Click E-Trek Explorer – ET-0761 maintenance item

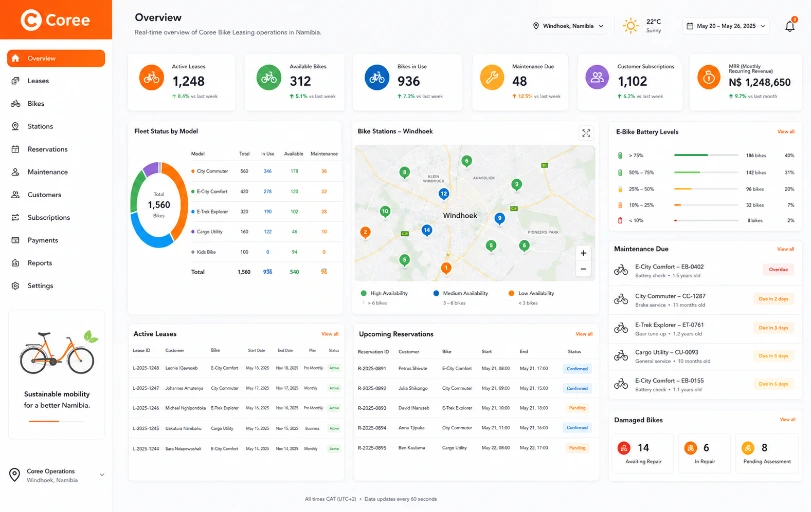[x=705, y=328]
